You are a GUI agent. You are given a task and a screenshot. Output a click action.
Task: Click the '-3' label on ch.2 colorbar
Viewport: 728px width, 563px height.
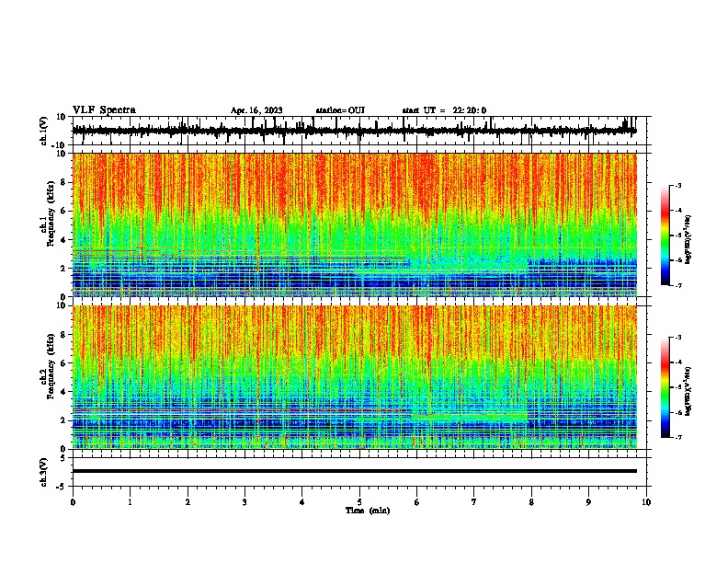point(677,338)
